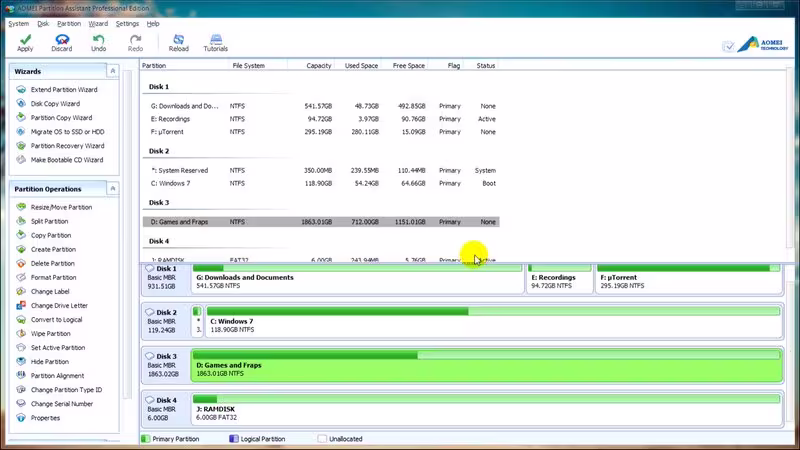Sort by Status column header
The height and width of the screenshot is (450, 800).
[486, 65]
